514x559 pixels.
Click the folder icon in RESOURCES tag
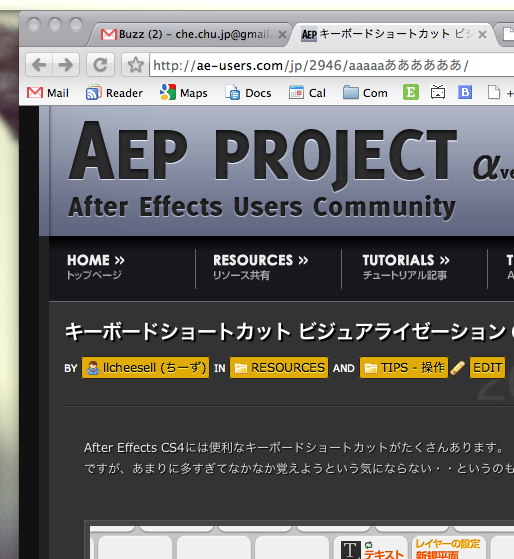(241, 368)
